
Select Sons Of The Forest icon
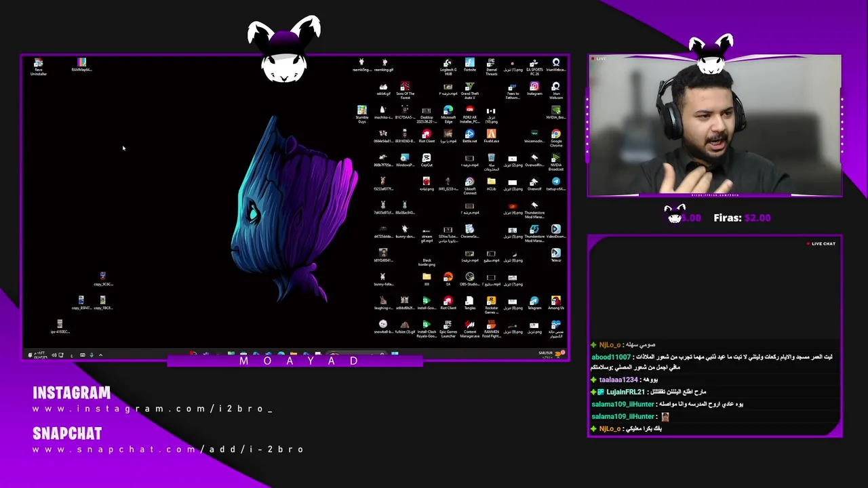coord(405,91)
